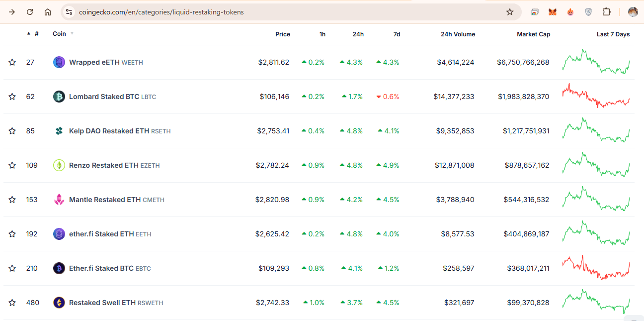Viewport: 644px width, 321px height.
Task: Click the Lombard Staked BTC coin logo
Action: coord(59,97)
